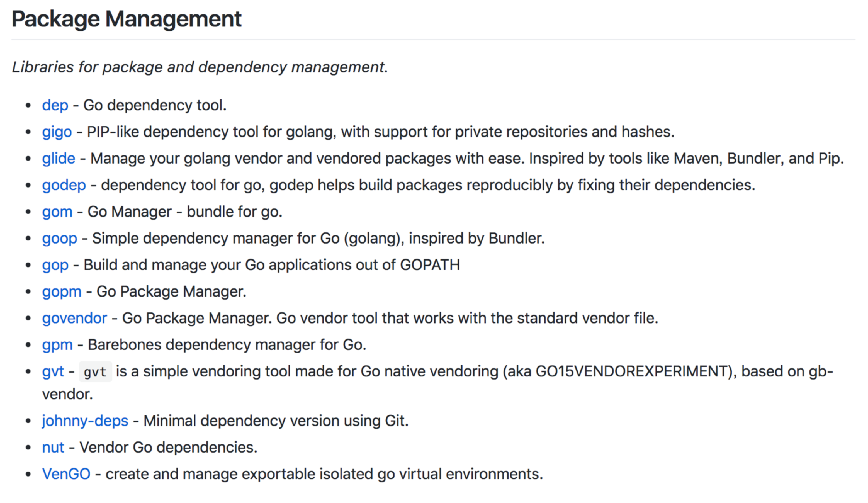Click the italic libraries description line
868x503 pixels.
pyautogui.click(x=200, y=67)
